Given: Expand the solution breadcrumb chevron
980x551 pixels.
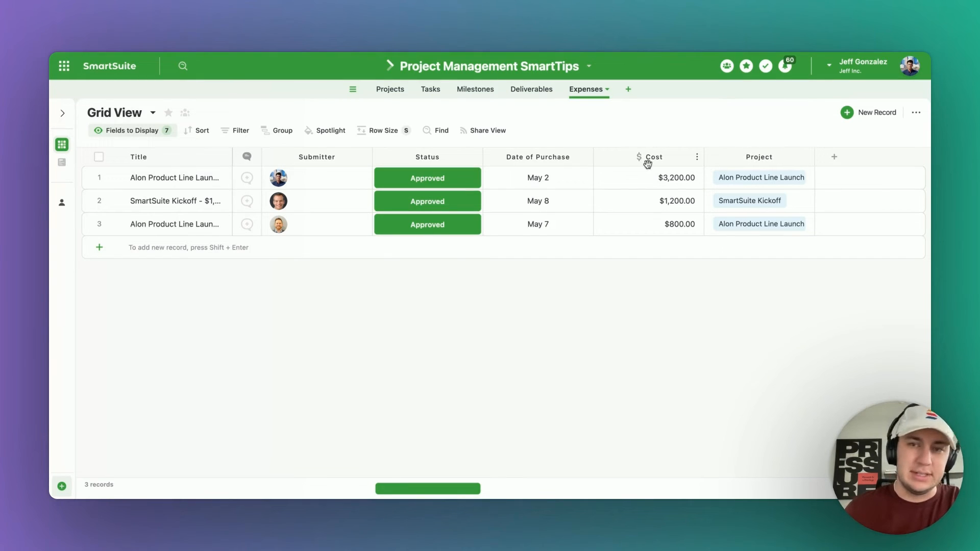Looking at the screenshot, I should (390, 65).
